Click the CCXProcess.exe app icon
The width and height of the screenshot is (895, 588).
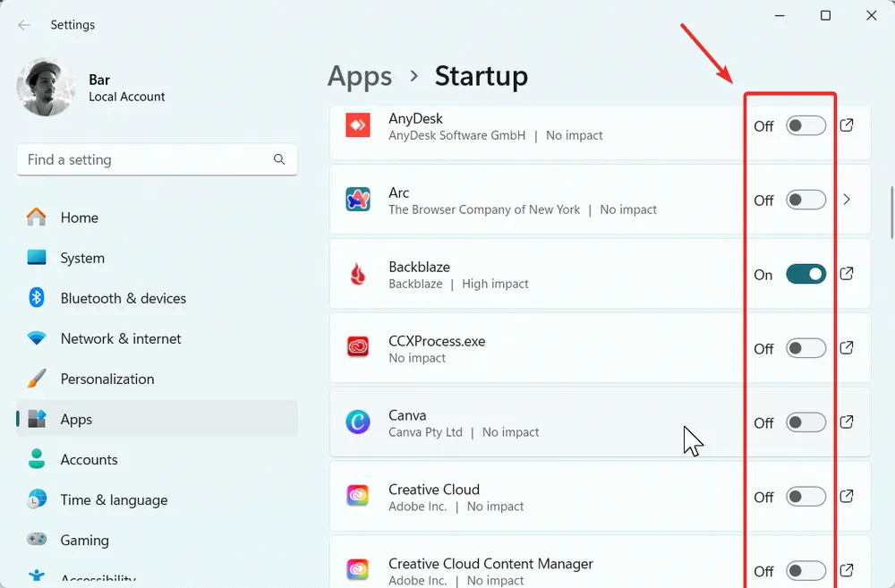(358, 347)
